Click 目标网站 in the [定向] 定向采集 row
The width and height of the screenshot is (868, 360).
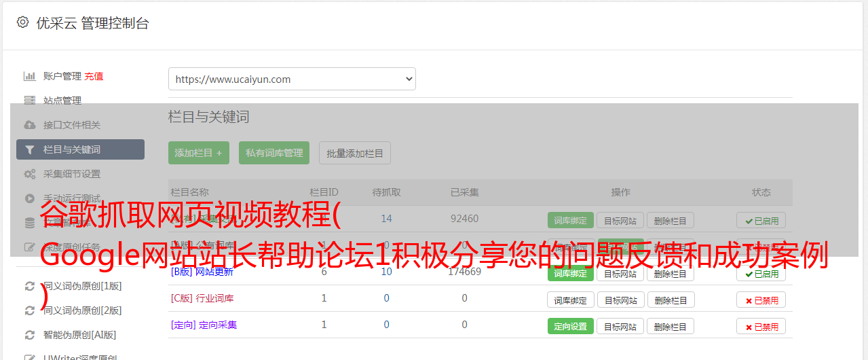620,326
